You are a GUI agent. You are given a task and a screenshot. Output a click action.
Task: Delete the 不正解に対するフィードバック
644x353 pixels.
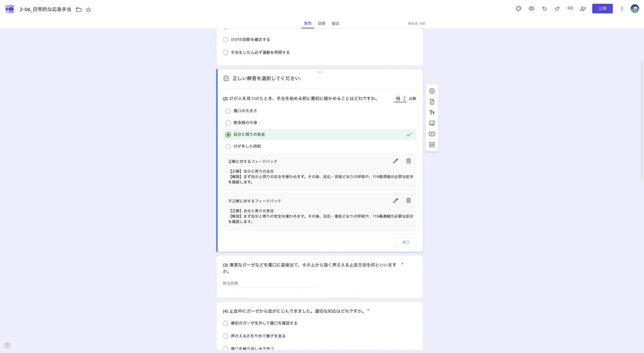click(408, 201)
